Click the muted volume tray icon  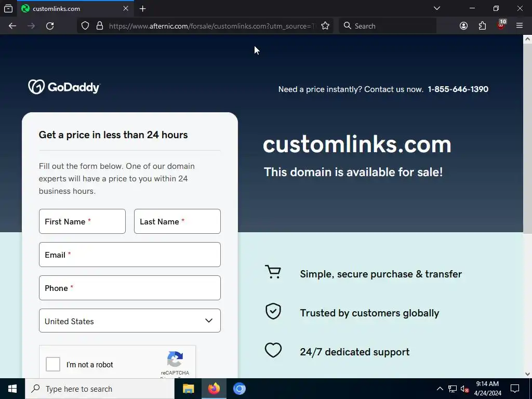(x=465, y=389)
